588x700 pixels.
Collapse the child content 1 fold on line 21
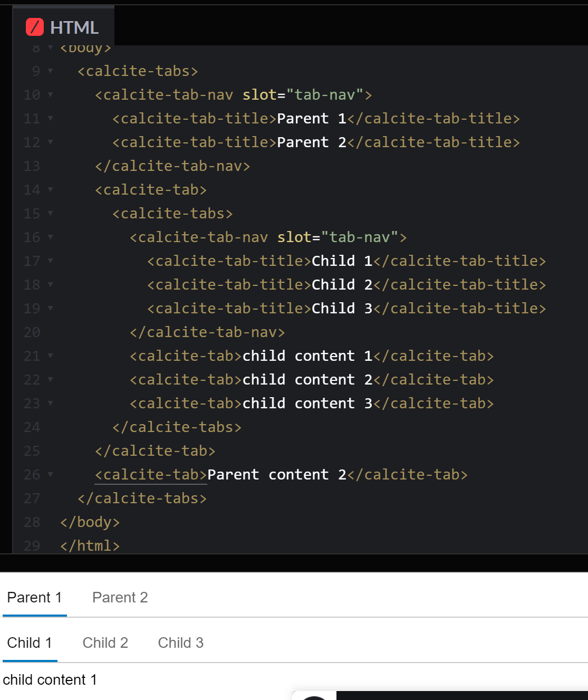tap(49, 356)
